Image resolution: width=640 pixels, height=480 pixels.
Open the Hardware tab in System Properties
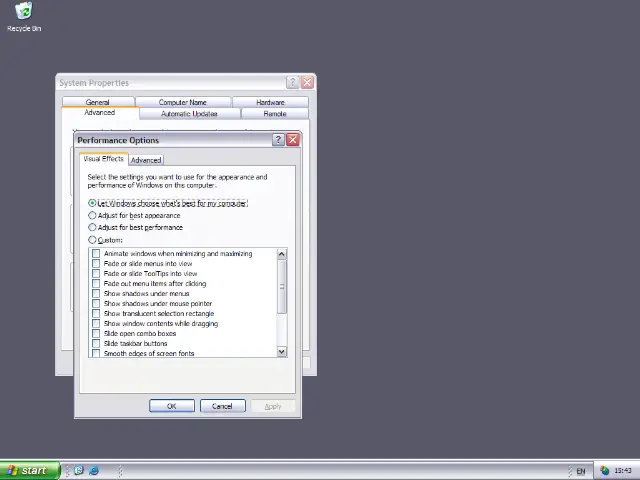click(x=270, y=102)
